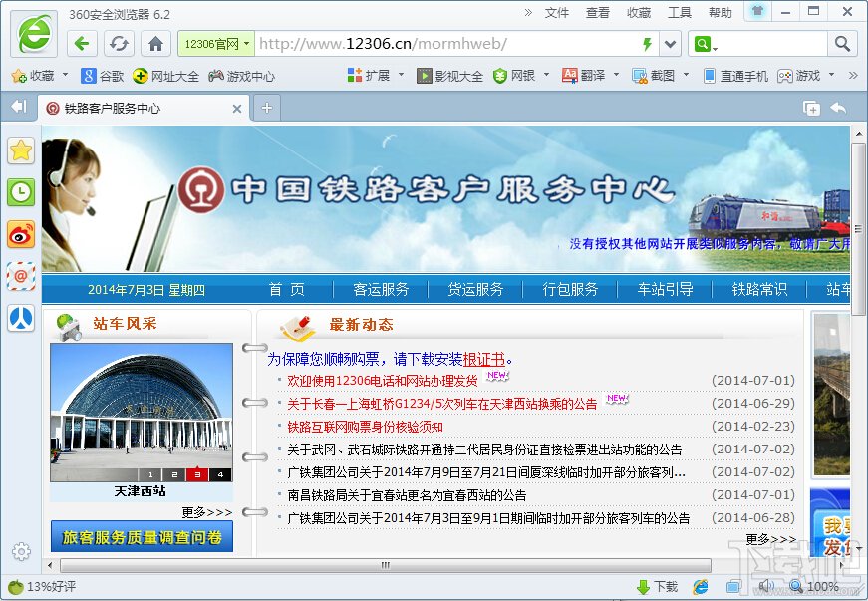This screenshot has width=868, height=601.
Task: Open 行包服务 navigation item
Action: [570, 289]
